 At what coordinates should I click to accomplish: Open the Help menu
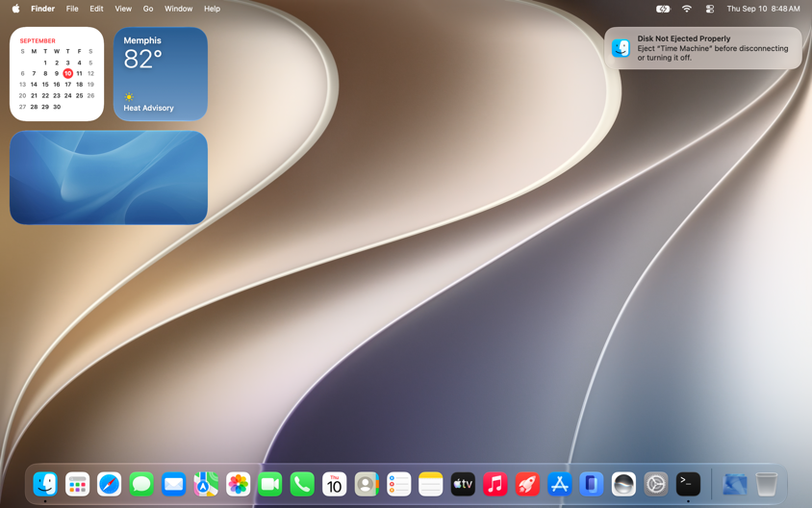tap(212, 9)
